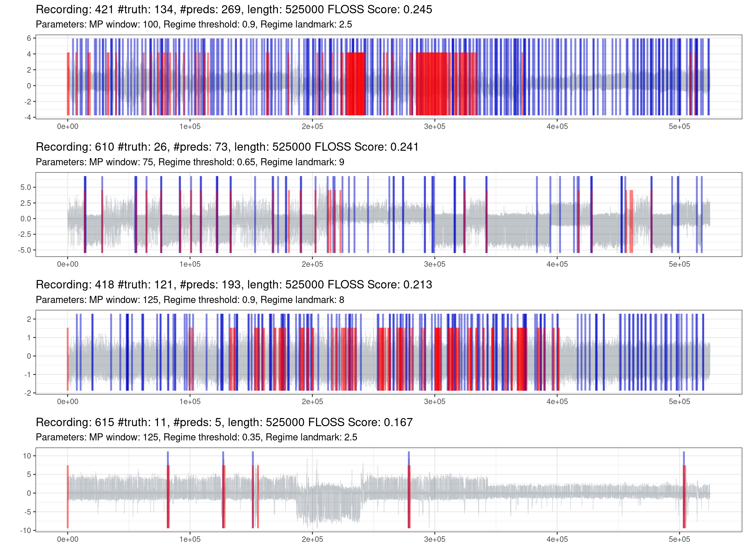Screen dimensions: 747x560
Task: Click the y-axis label -10 on Recording 615 plot
Action: click(x=26, y=531)
